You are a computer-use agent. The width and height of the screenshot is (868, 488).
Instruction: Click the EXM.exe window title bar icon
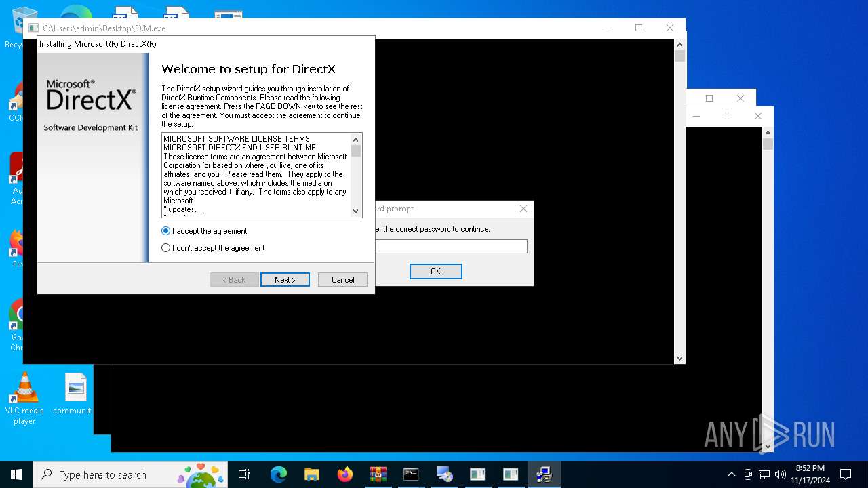[33, 28]
